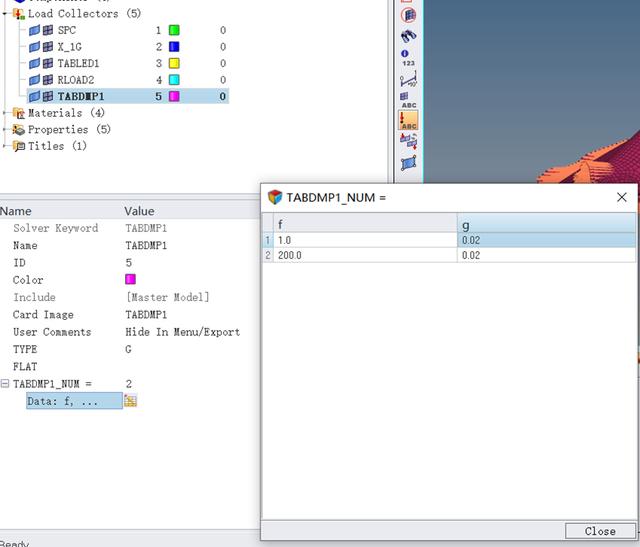The image size is (640, 547).
Task: Click the circled mesh mask icon
Action: point(408,16)
